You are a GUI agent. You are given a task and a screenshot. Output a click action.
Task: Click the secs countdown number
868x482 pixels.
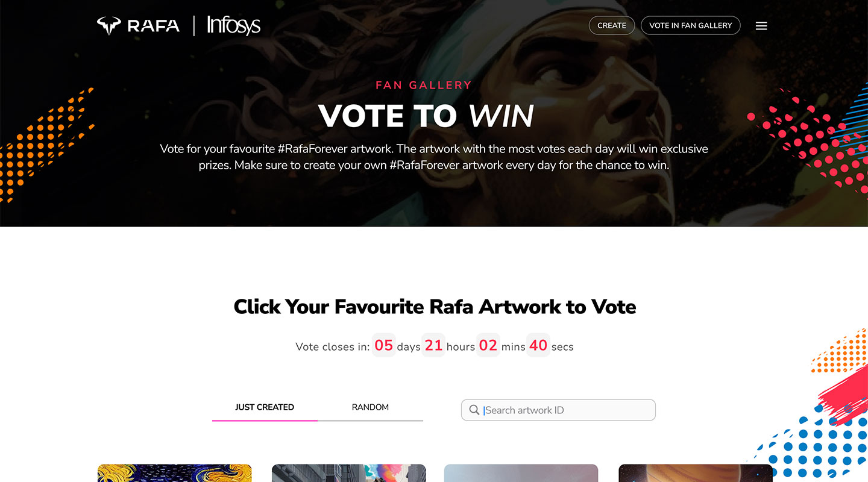538,345
